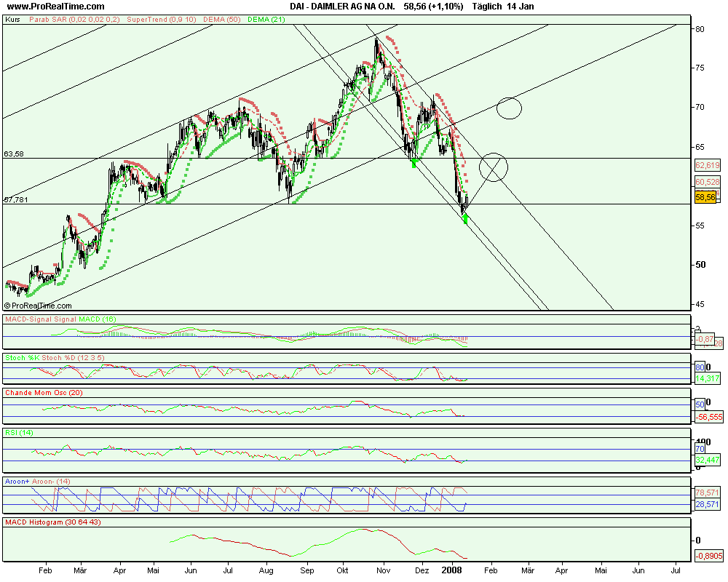Click the 75 price scale label

click(x=700, y=68)
